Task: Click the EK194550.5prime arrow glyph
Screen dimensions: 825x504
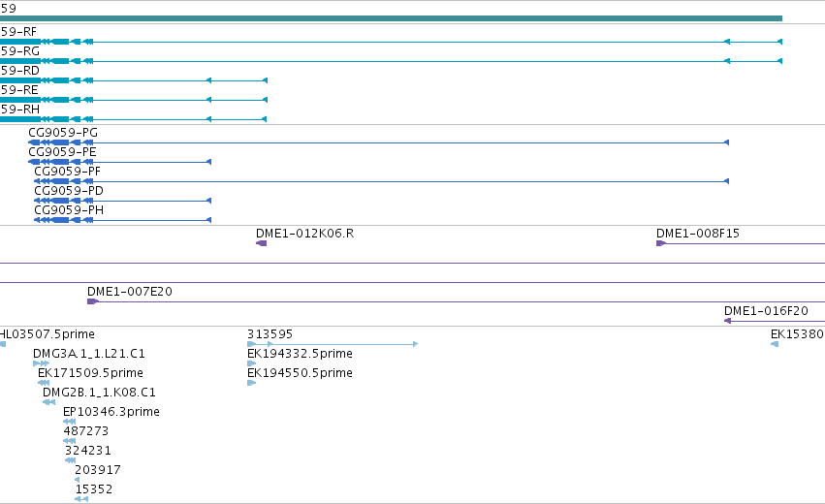Action: coord(251,383)
